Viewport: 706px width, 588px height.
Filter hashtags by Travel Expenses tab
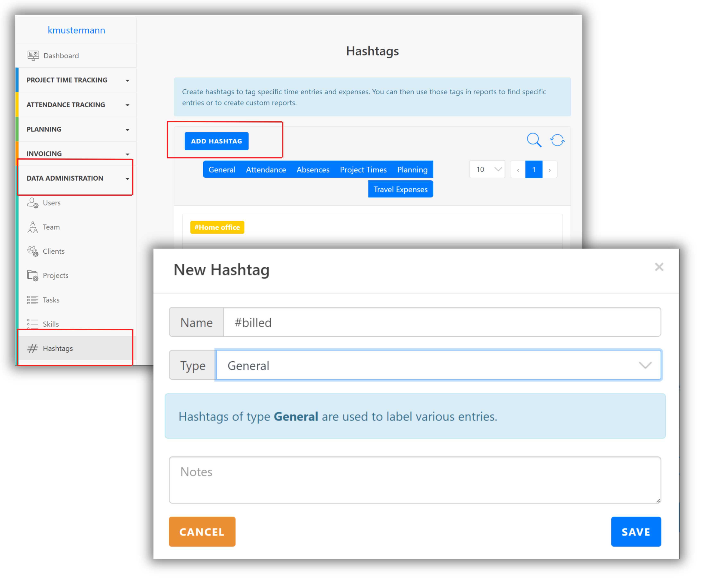tap(400, 189)
